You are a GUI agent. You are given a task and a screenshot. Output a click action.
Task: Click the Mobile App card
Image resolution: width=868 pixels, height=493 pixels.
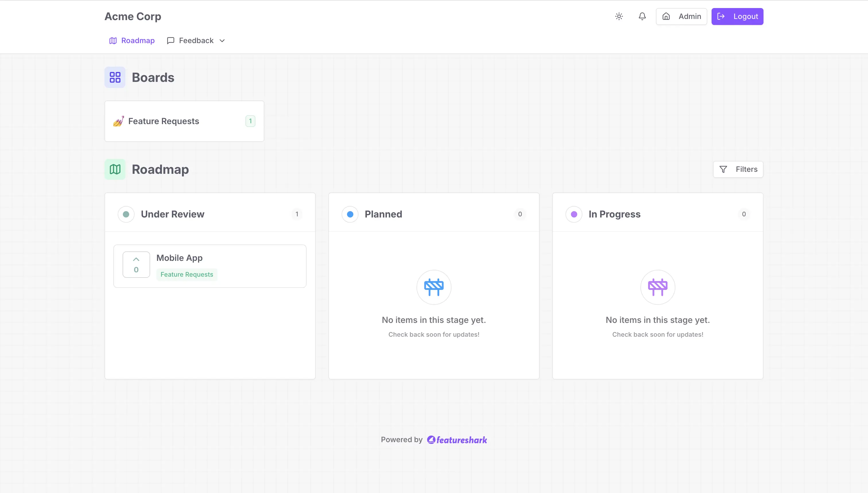coord(210,266)
